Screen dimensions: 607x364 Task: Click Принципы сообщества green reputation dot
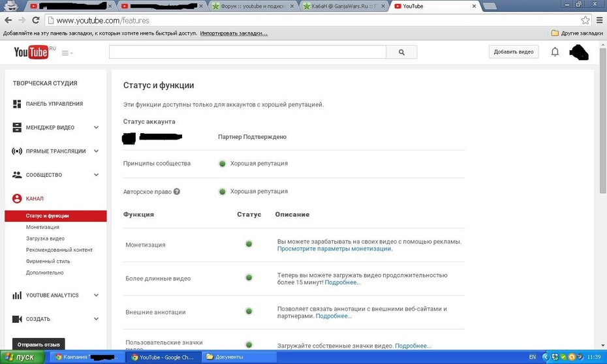coord(222,164)
